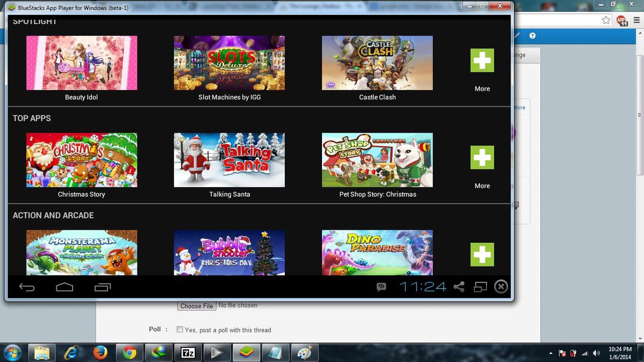Open the Windows Start menu

(12, 353)
